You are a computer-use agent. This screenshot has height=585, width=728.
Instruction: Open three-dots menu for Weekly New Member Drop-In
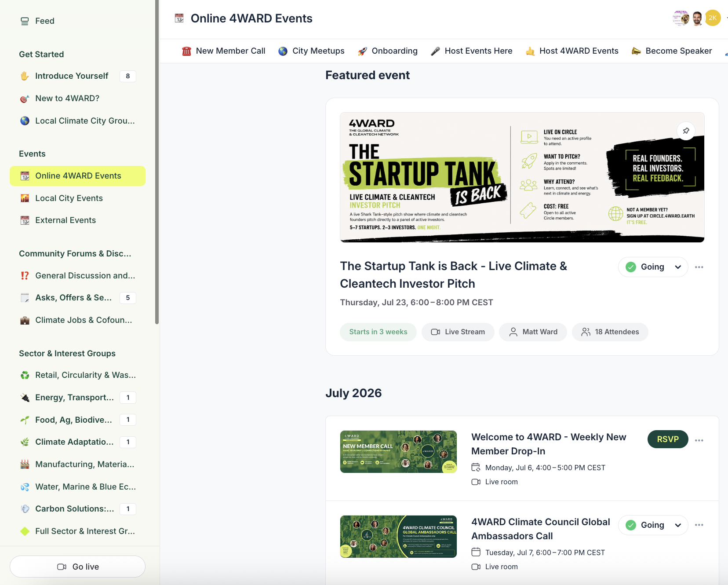pyautogui.click(x=699, y=440)
